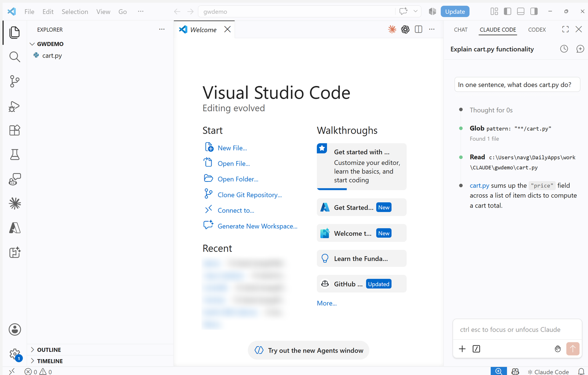This screenshot has height=375, width=588.
Task: Toggle Primary Side Bar visibility
Action: click(x=508, y=11)
